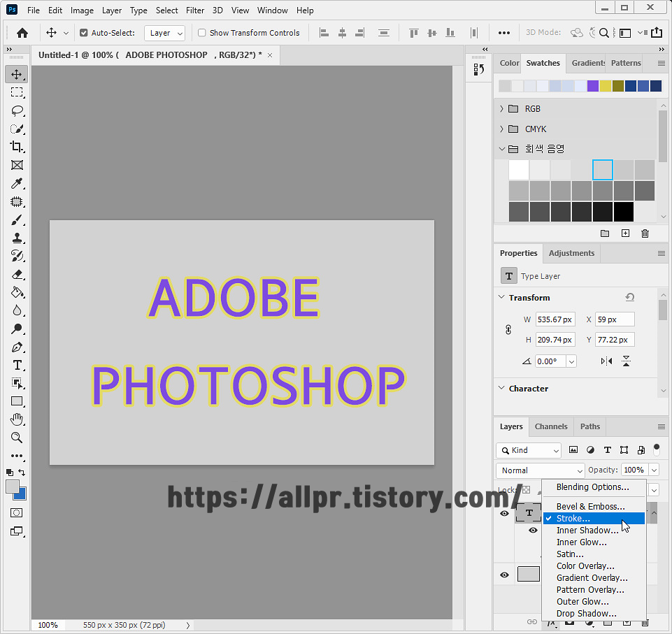Screen dimensions: 672x634
Task: Select the Eraser tool
Action: coord(17,275)
